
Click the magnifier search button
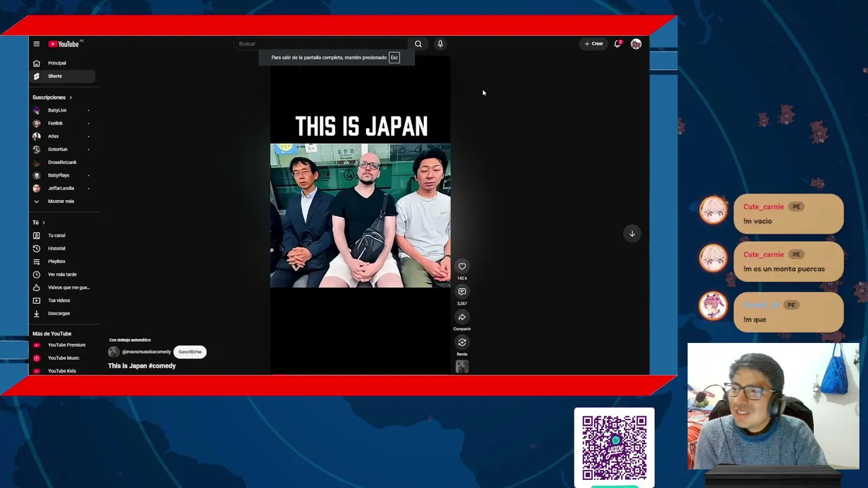418,44
